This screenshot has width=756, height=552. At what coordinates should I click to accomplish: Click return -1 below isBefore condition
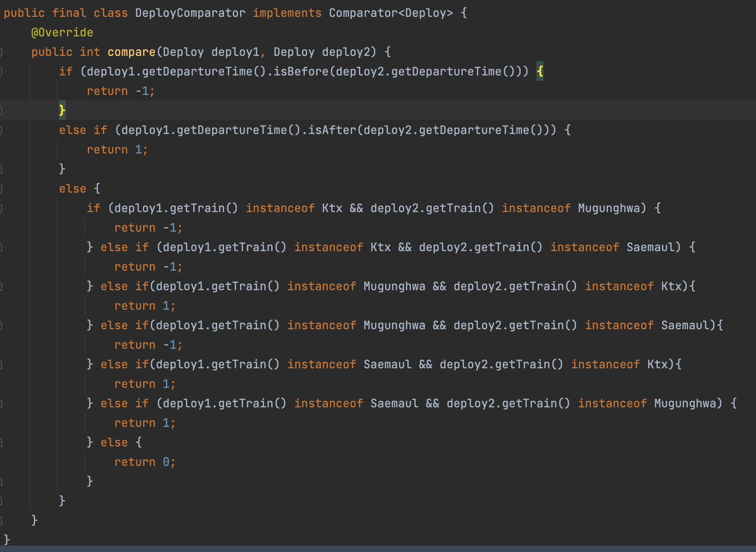[121, 91]
